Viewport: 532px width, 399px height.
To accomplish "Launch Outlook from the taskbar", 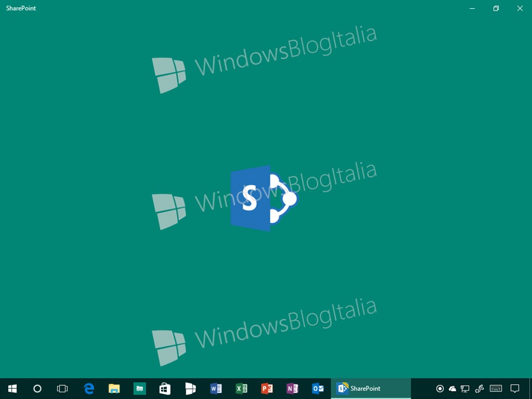I will point(318,388).
